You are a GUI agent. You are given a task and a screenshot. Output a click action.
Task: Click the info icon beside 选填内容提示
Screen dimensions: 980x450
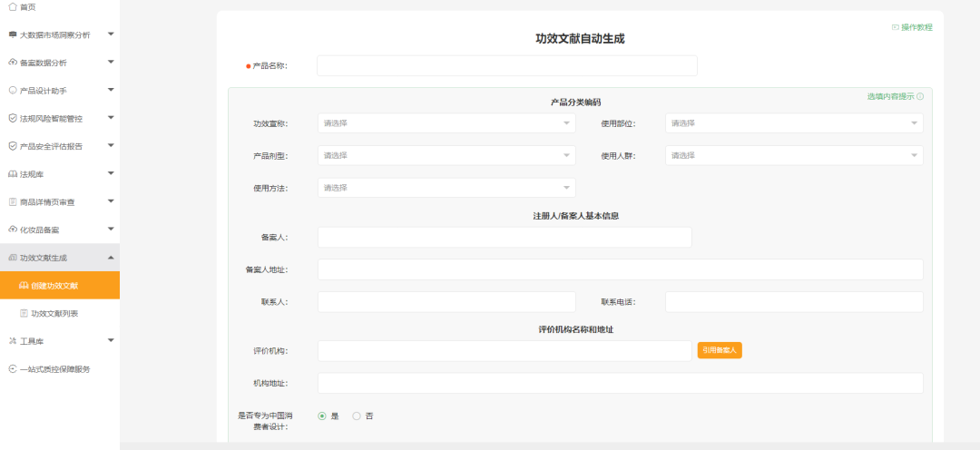[x=920, y=96]
